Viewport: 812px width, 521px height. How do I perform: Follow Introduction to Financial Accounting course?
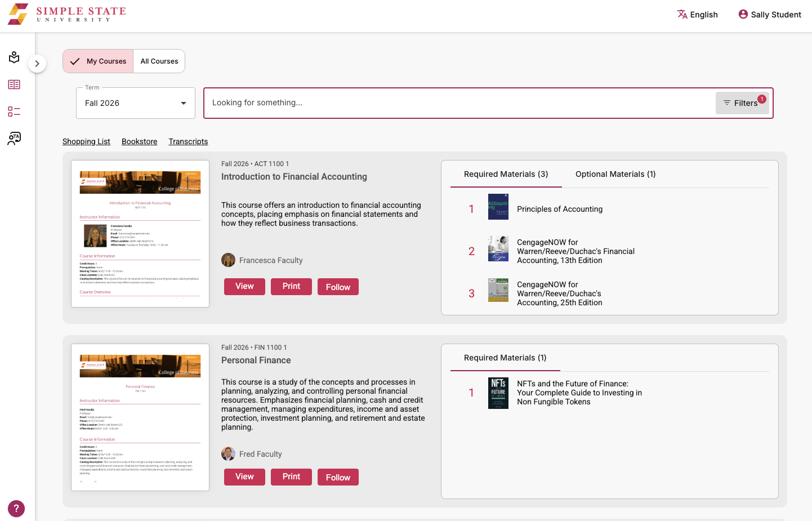coord(338,287)
